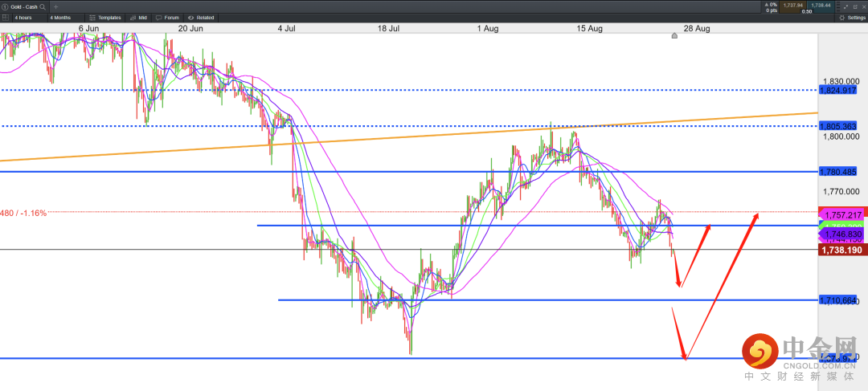868x391 pixels.
Task: Open the 4 Months range dropdown
Action: click(x=59, y=17)
